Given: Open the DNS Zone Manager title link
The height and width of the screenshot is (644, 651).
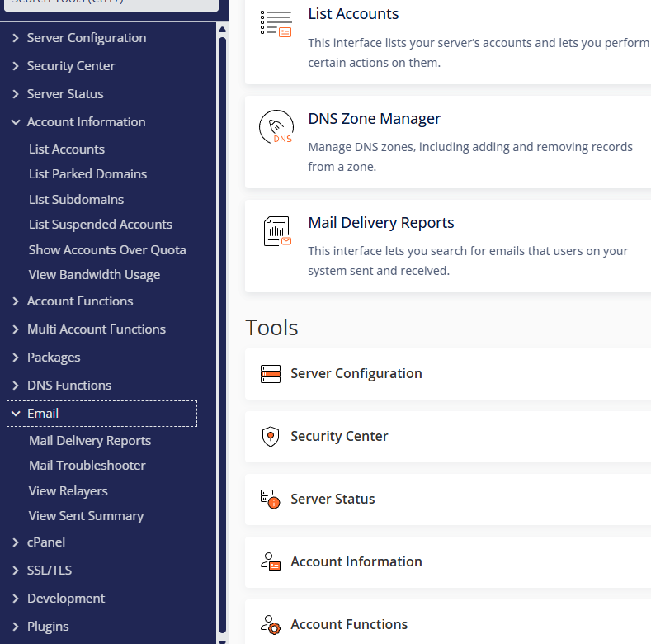Looking at the screenshot, I should tap(374, 119).
